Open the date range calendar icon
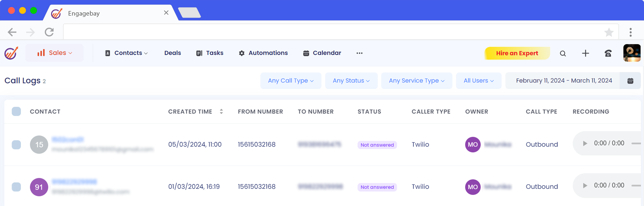Image resolution: width=644 pixels, height=206 pixels. [630, 81]
